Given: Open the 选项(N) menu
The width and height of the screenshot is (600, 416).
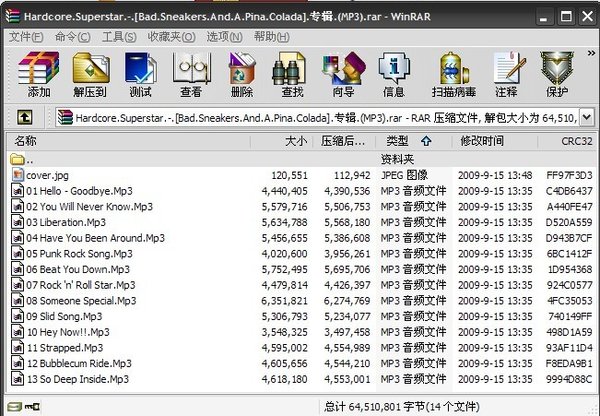Looking at the screenshot, I should [x=224, y=37].
